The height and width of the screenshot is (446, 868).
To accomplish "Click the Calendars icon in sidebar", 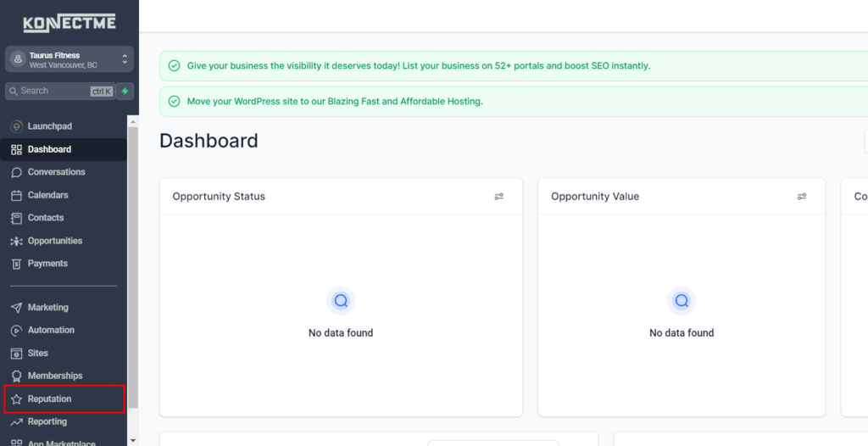I will pyautogui.click(x=16, y=195).
